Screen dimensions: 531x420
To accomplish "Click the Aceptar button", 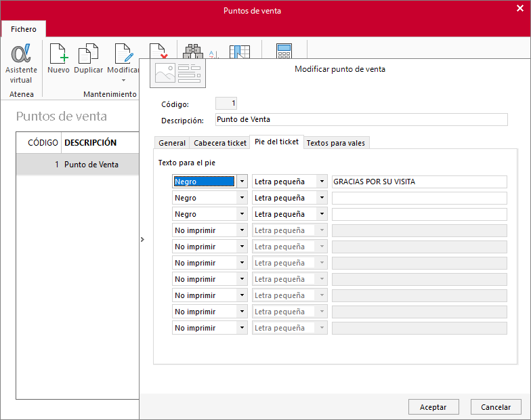I will (433, 406).
